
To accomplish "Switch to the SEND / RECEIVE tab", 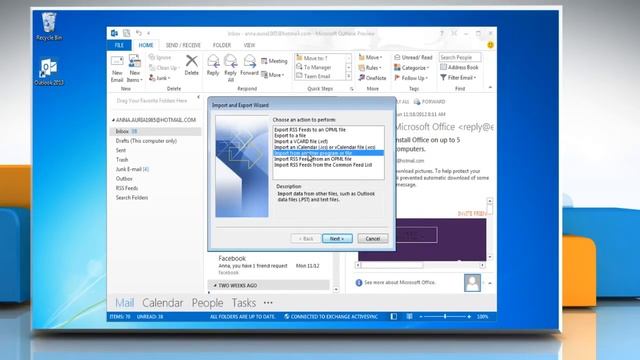I will (183, 45).
